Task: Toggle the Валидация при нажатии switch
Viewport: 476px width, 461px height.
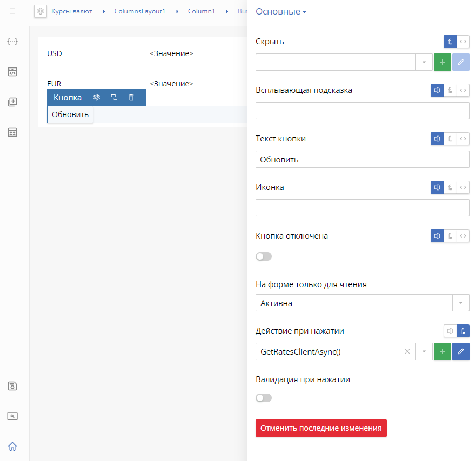Action: 264,398
